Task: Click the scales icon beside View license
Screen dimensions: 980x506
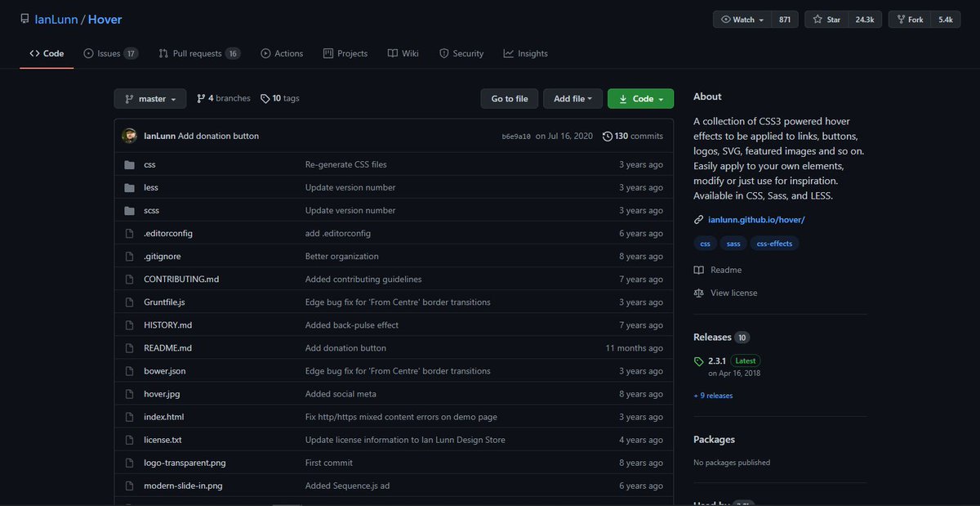Action: point(698,293)
